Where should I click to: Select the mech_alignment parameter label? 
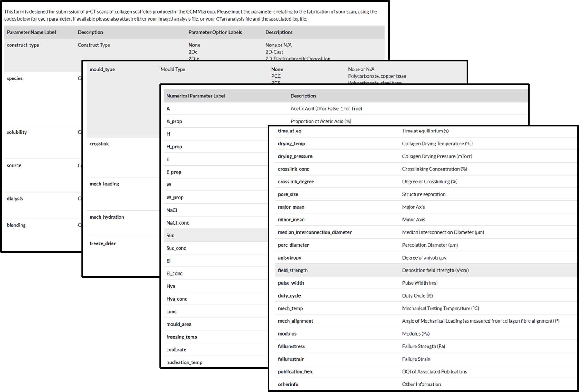tap(295, 321)
